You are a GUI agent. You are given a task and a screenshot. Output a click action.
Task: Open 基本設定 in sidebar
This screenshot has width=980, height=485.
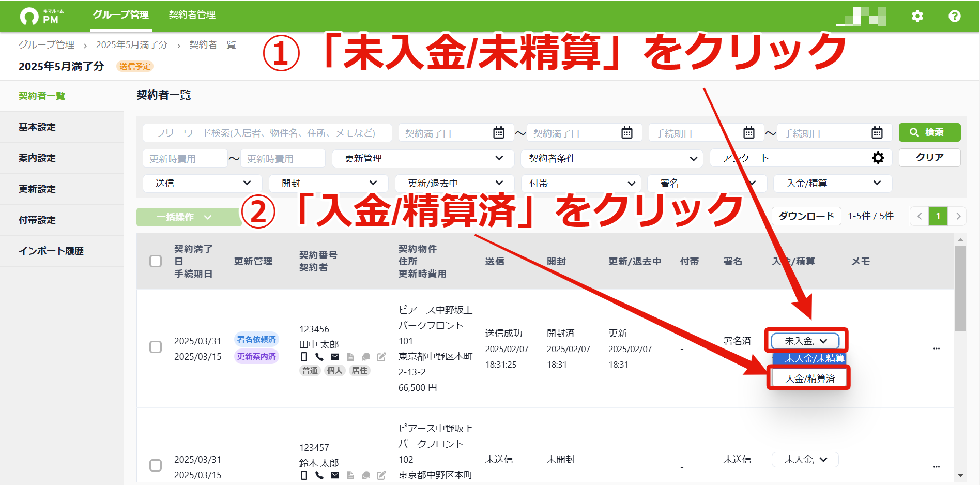coord(62,127)
